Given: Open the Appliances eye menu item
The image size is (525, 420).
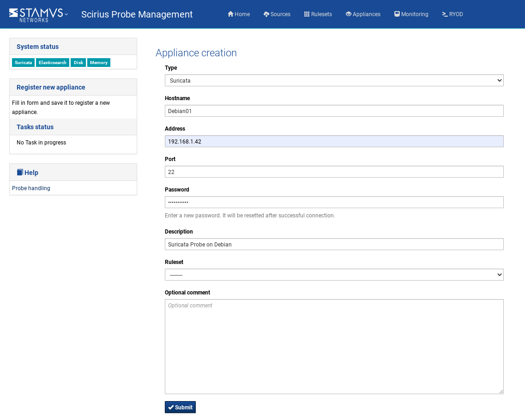Looking at the screenshot, I should 363,14.
